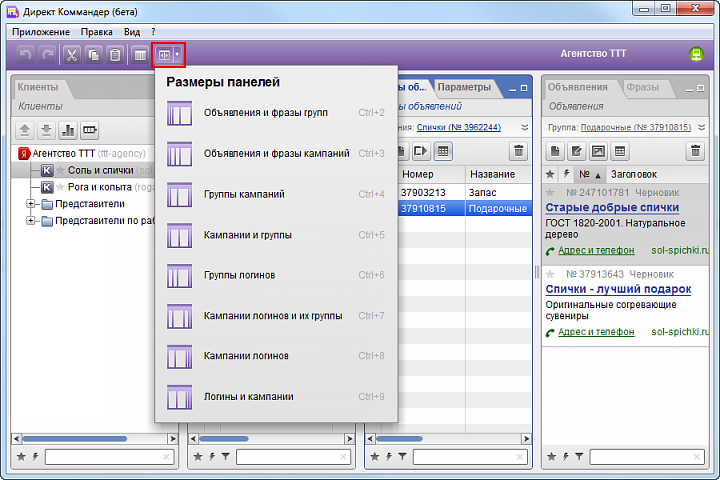Screen dimensions: 720x480
Task: Click the Cut scissors icon
Action: pyautogui.click(x=72, y=55)
